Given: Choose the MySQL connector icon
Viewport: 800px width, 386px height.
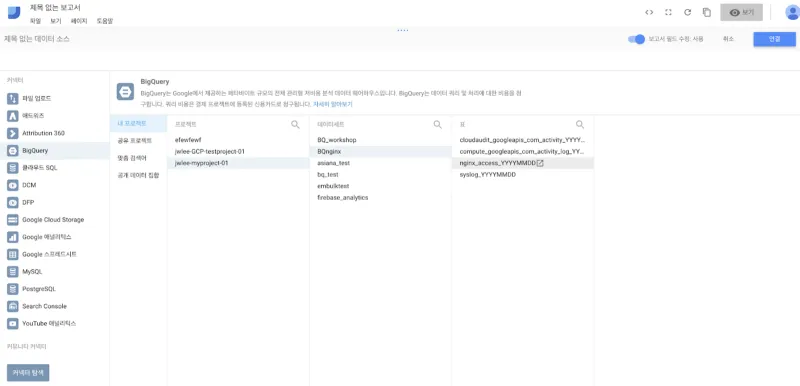Looking at the screenshot, I should pyautogui.click(x=13, y=271).
